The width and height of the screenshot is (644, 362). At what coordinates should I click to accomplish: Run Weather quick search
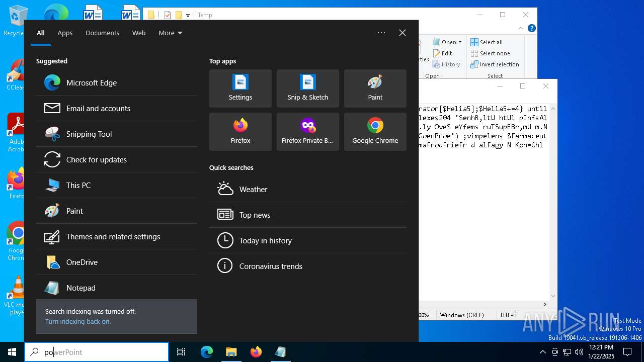coord(308,189)
